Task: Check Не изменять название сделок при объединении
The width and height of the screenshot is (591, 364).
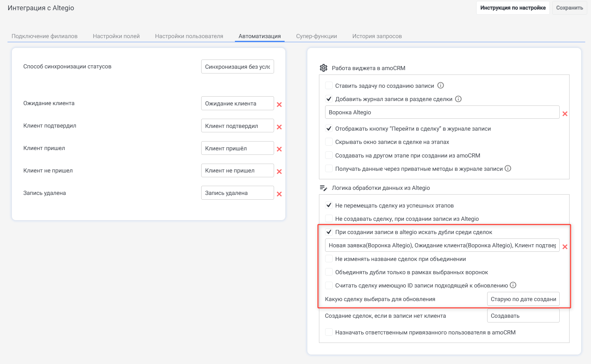Action: pyautogui.click(x=329, y=259)
